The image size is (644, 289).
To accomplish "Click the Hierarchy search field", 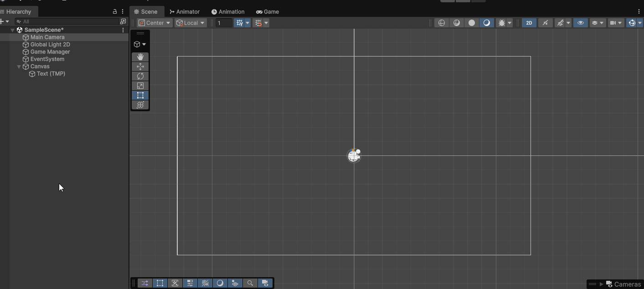I will pyautogui.click(x=67, y=21).
